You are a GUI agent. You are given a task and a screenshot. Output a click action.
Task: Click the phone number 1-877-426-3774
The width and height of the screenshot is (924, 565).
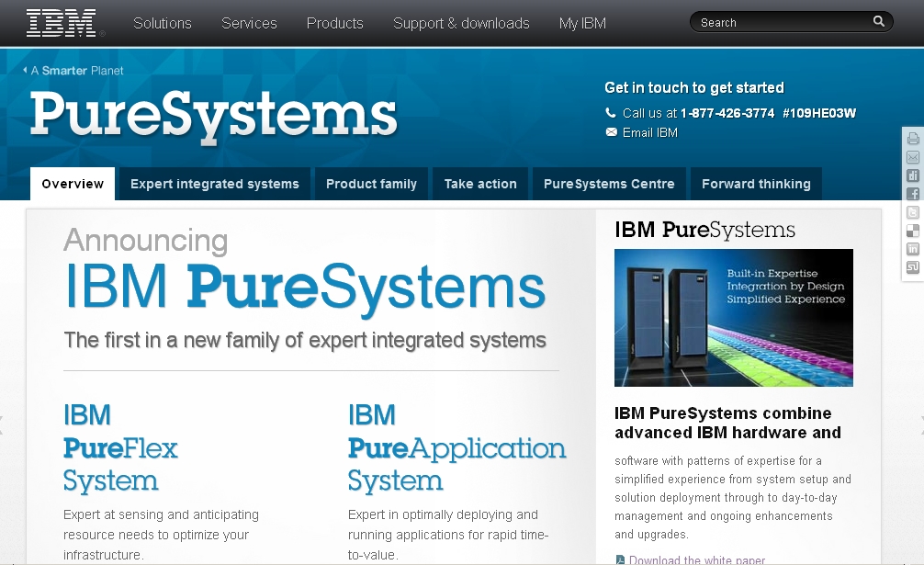pyautogui.click(x=727, y=113)
